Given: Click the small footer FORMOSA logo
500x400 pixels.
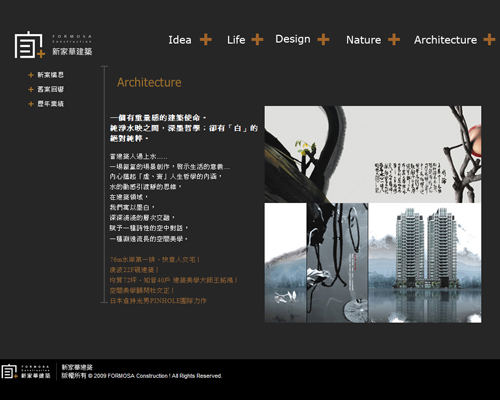Looking at the screenshot, I should tap(26, 371).
